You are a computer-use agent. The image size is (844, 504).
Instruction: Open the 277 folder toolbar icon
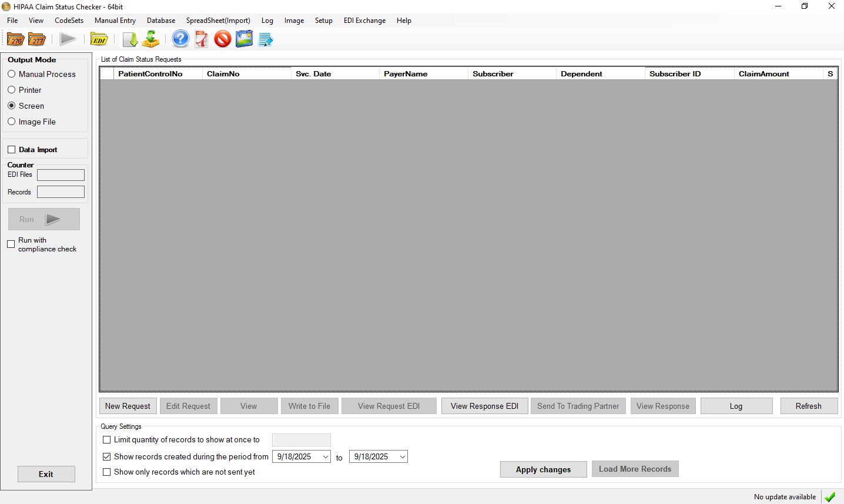tap(37, 39)
